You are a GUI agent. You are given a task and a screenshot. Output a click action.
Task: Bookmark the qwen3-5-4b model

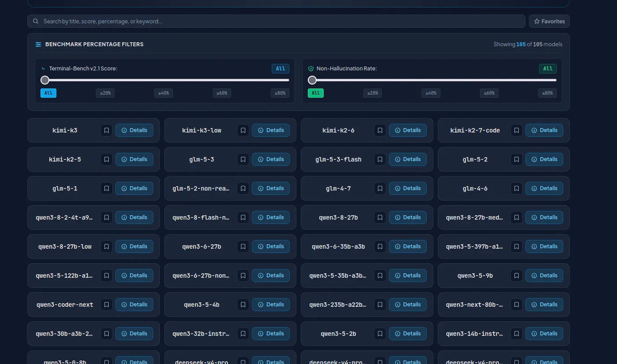tap(243, 305)
